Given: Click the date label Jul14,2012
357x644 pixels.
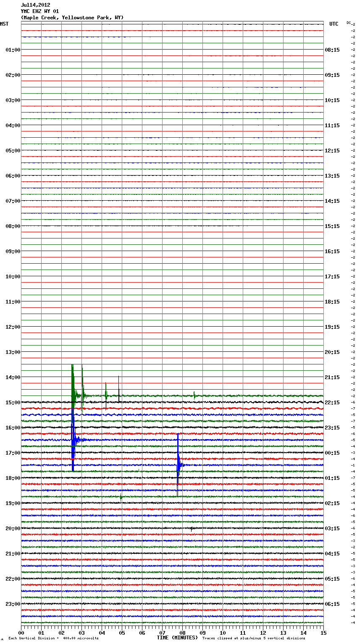Looking at the screenshot, I should pos(36,5).
